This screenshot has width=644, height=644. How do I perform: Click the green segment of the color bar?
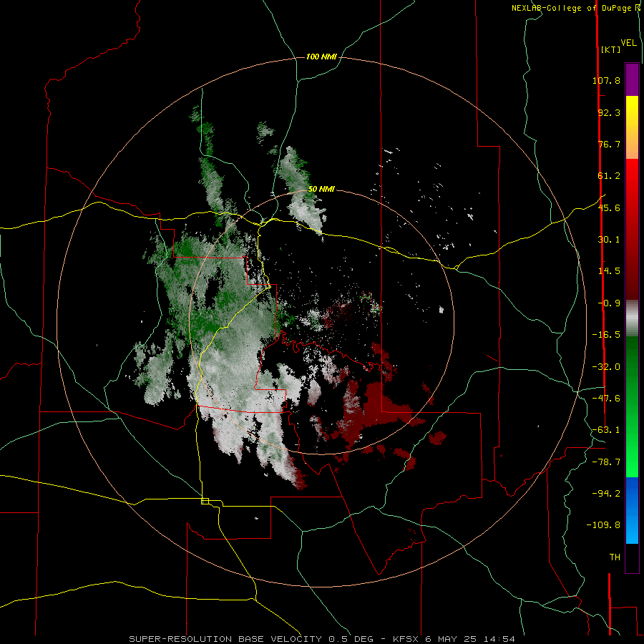click(x=632, y=406)
